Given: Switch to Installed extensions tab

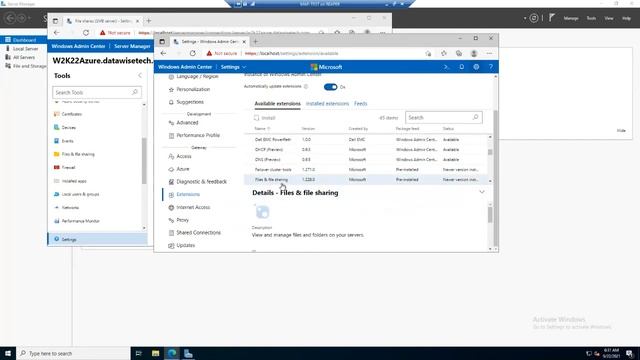Looking at the screenshot, I should point(327,104).
